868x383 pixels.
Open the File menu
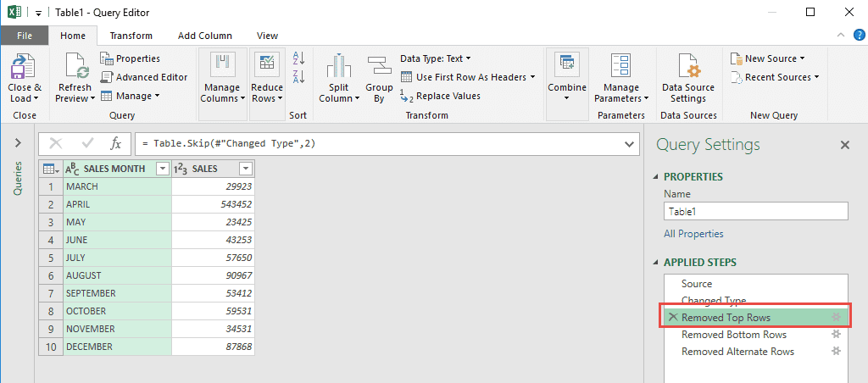(25, 36)
